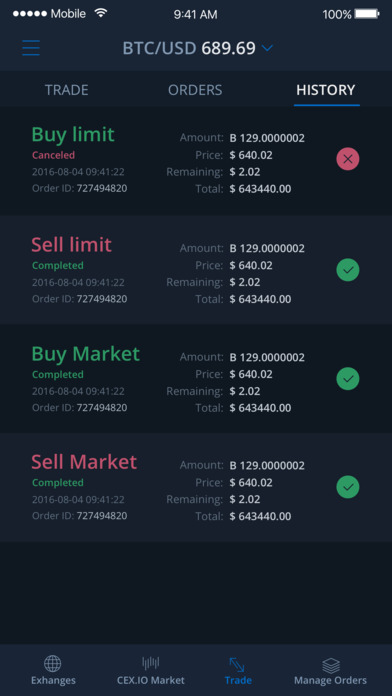This screenshot has height=696, width=392.
Task: Open the Sell limit order entry
Action: point(196,270)
